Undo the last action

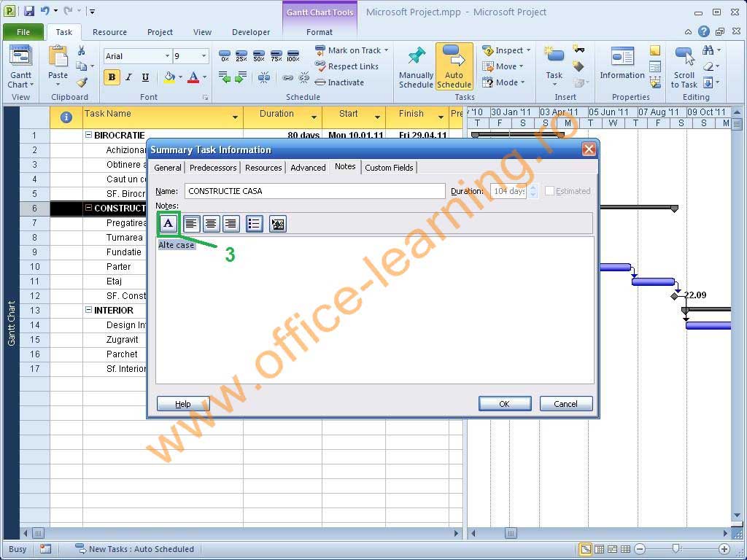[44, 11]
